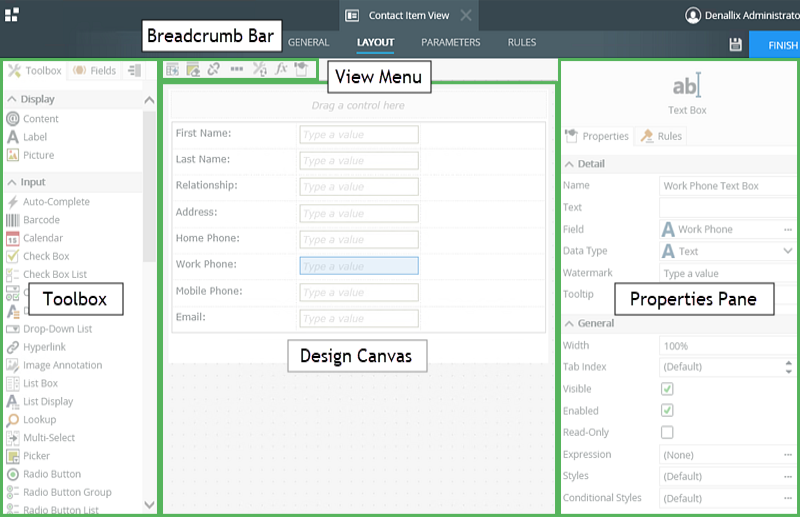Toggle the Read-Only checkbox
The width and height of the screenshot is (800, 517).
(x=667, y=432)
